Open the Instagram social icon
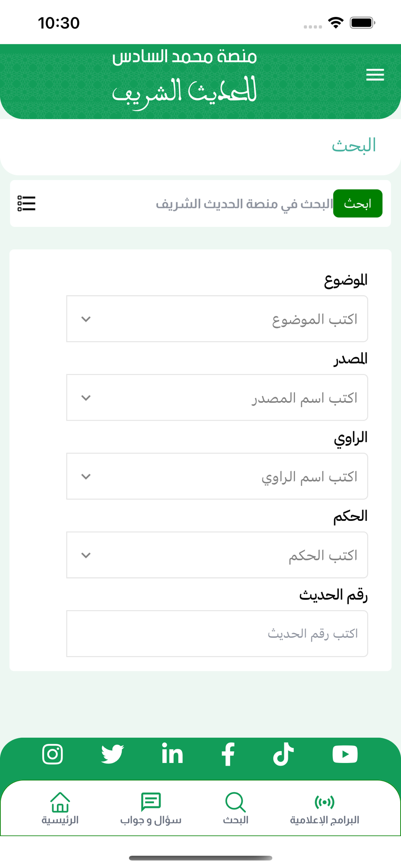401x868 pixels. coord(53,754)
